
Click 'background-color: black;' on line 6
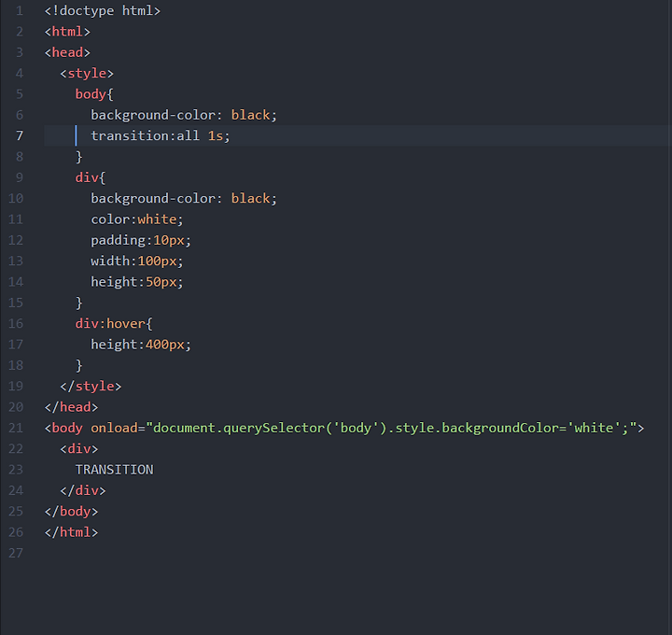tap(184, 116)
